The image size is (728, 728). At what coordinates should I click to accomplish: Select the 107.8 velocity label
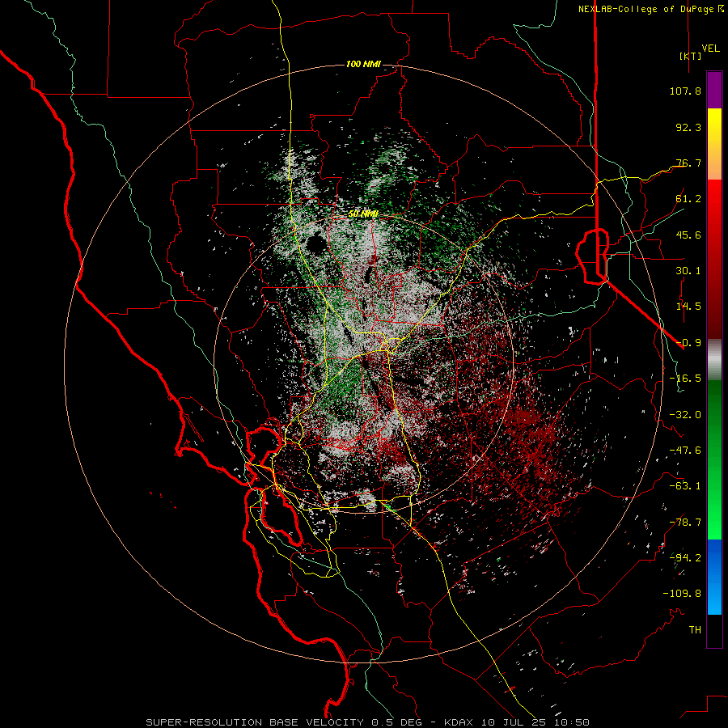pos(685,91)
